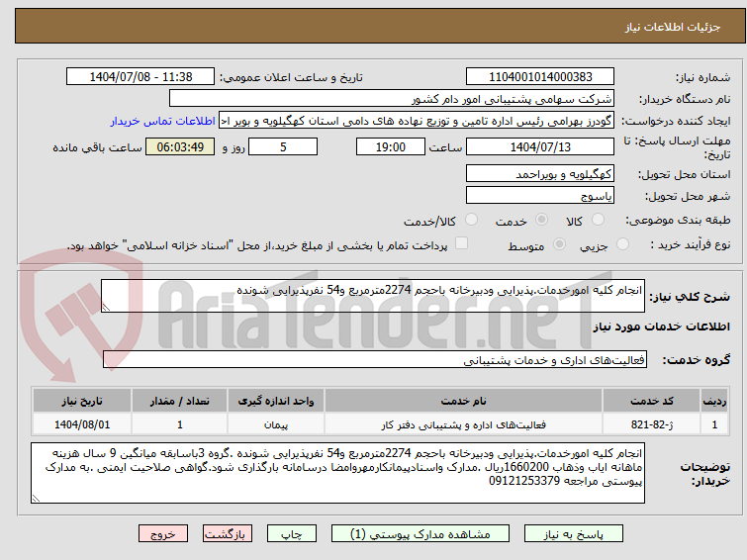Click the طبقه بندی موضوعی label
Screen dimensions: 747x560
(x=678, y=221)
